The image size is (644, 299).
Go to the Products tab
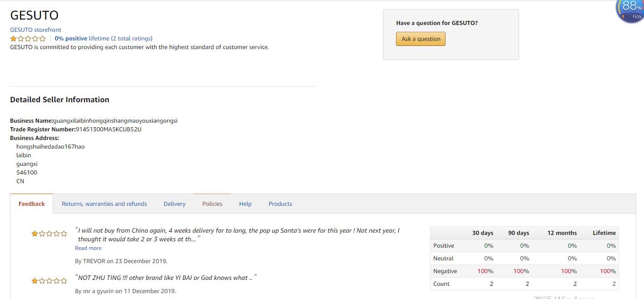click(280, 204)
